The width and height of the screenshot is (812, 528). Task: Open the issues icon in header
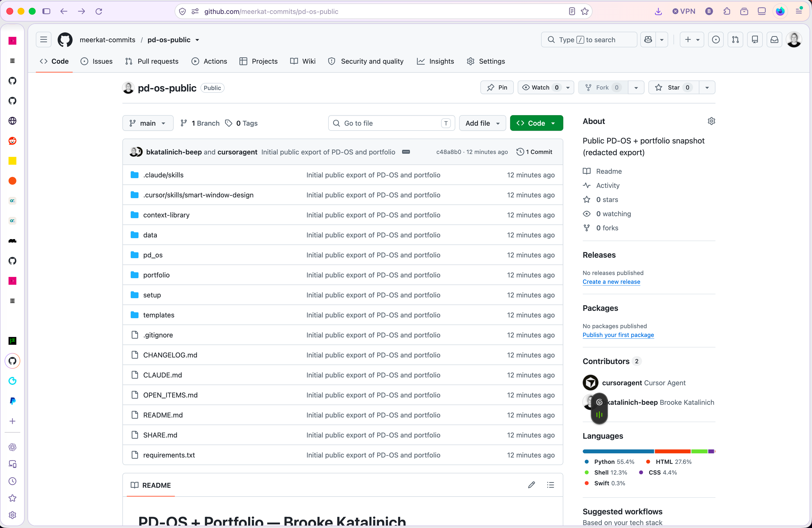coord(716,40)
